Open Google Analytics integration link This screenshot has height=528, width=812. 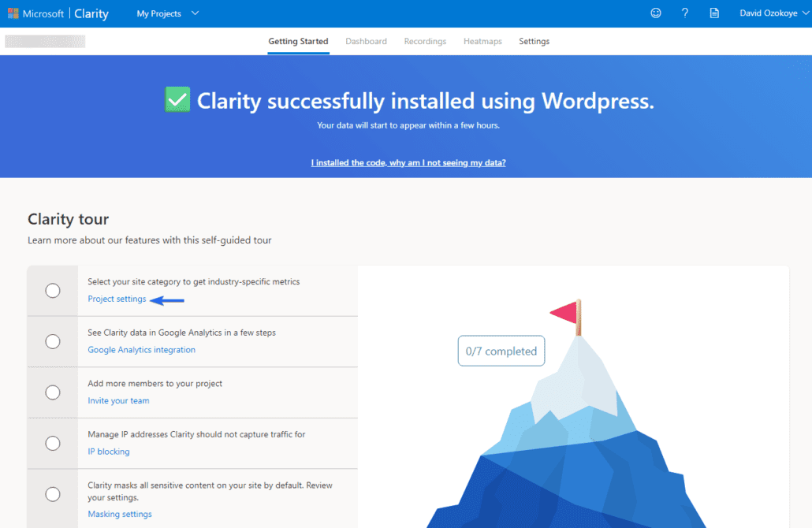pyautogui.click(x=141, y=349)
